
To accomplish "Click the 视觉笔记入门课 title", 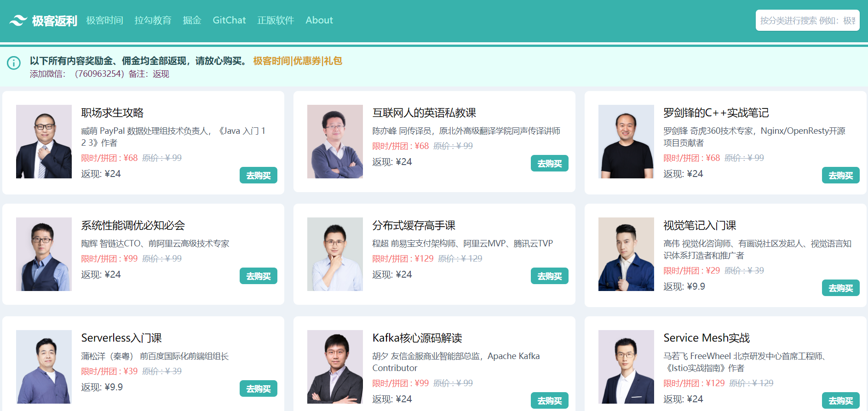I will tap(700, 225).
